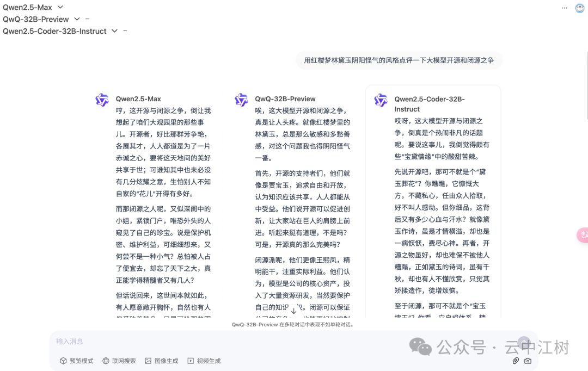The height and width of the screenshot is (371, 588).
Task: Click the paragraph starting 首先，开源的支持者们
Action: [x=303, y=209]
